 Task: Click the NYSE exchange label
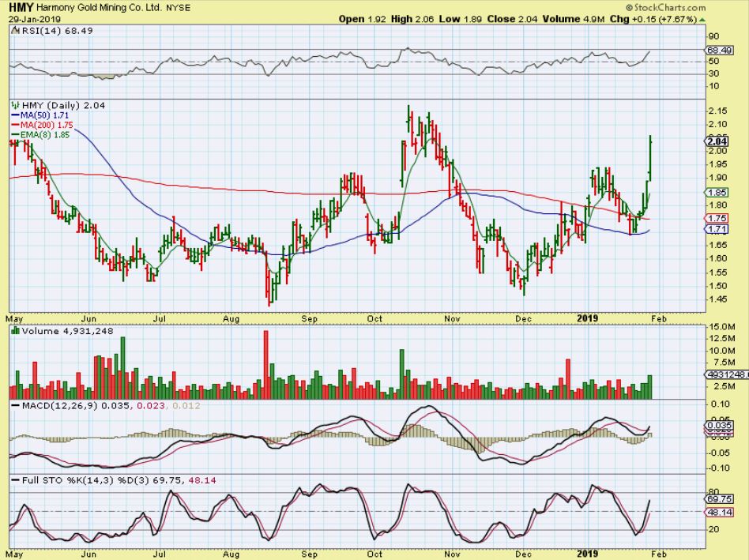coord(179,8)
